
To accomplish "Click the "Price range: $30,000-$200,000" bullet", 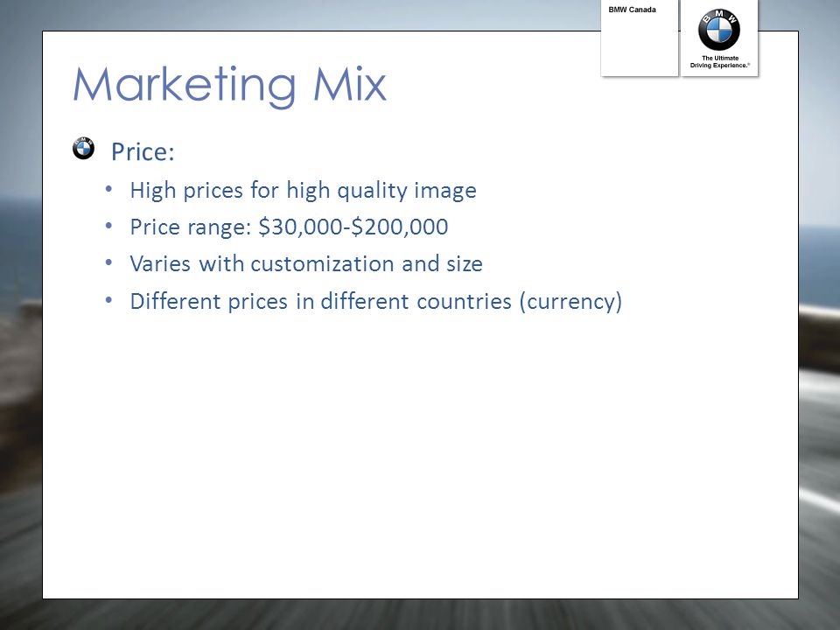I will 289,227.
